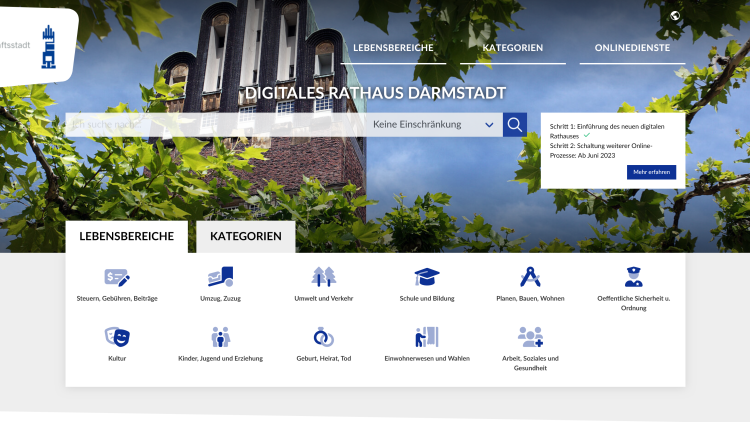Screen dimensions: 750x422
Task: Open the LEBENSBEREICHE top navigation item
Action: tap(393, 48)
